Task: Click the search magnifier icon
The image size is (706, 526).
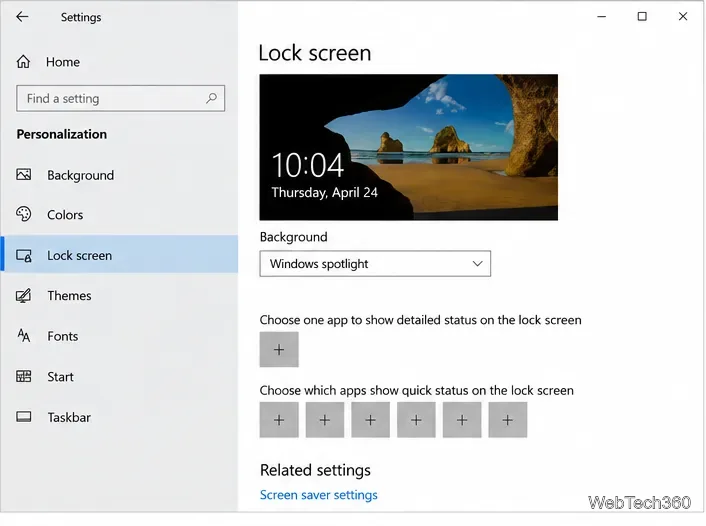Action: pos(211,98)
